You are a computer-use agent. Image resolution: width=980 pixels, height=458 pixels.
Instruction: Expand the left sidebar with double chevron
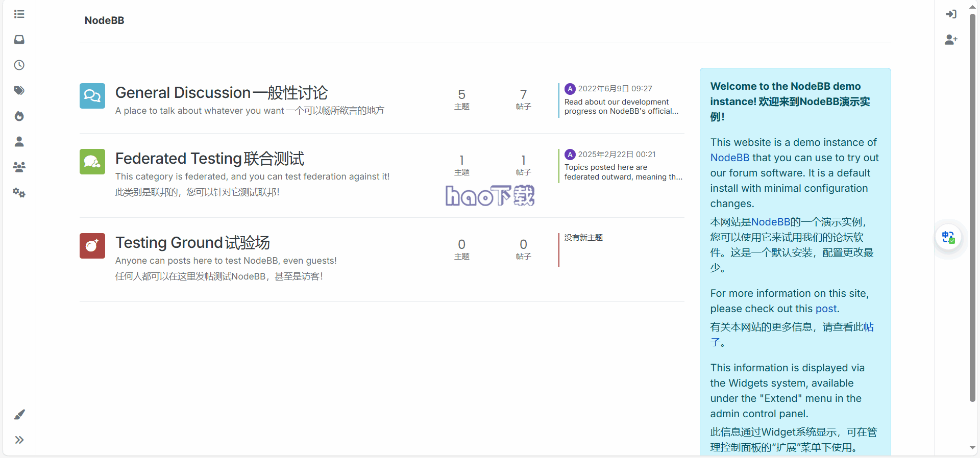point(19,440)
